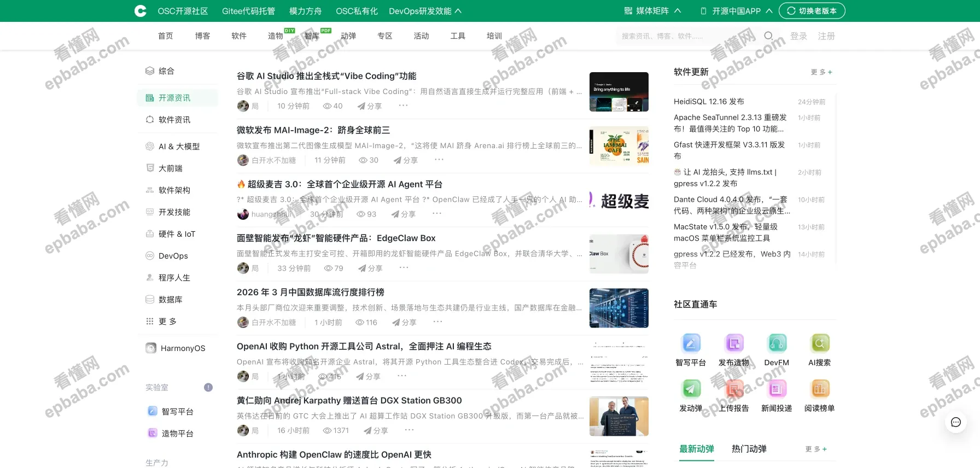
Task: Open more options for EdgeClaw Box article
Action: 404,267
